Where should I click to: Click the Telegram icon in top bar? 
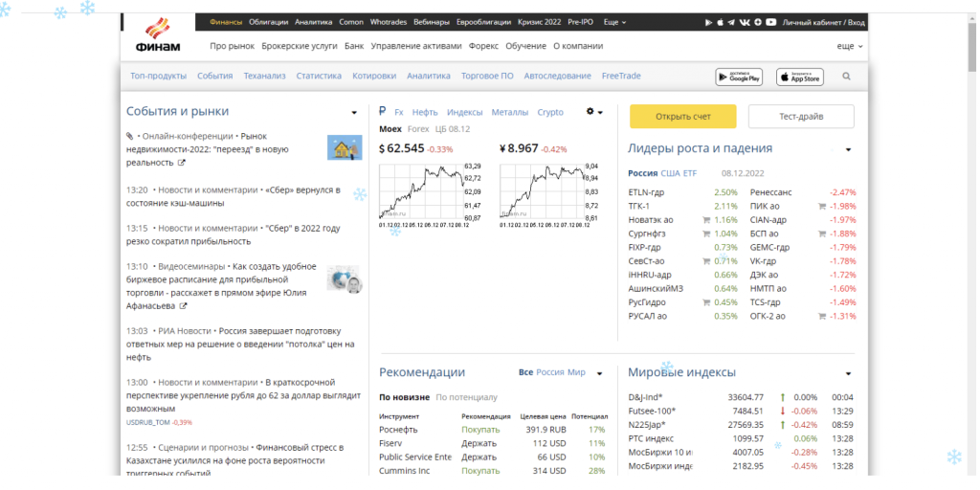[732, 22]
